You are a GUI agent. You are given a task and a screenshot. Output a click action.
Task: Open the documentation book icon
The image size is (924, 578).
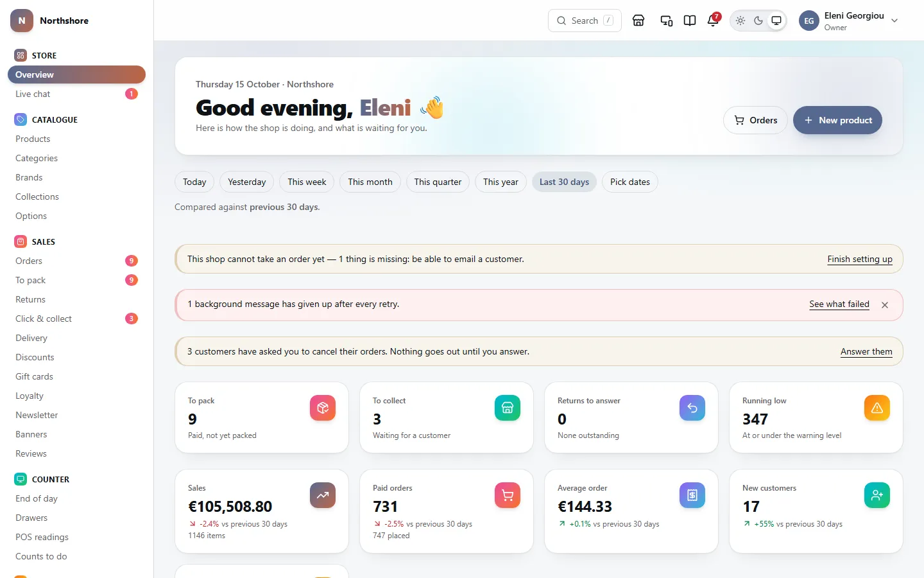click(690, 21)
